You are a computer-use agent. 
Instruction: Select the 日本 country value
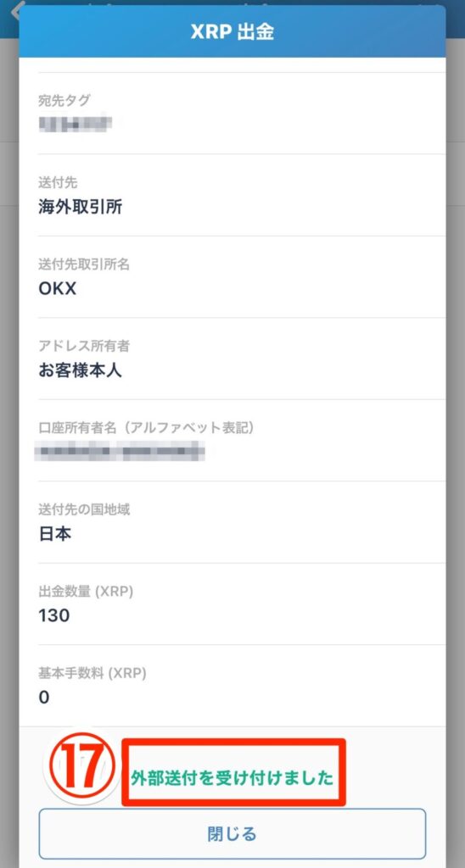55,534
